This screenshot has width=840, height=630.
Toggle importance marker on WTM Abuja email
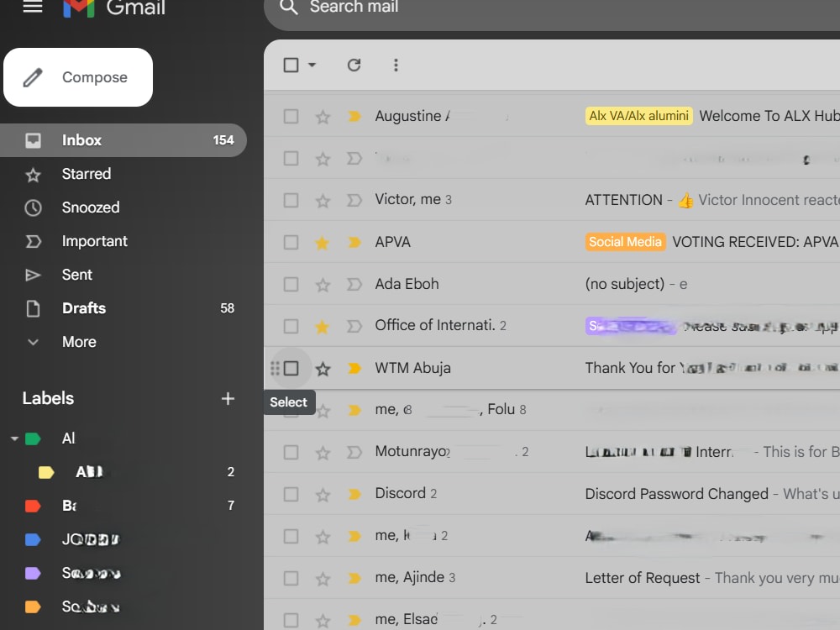354,368
